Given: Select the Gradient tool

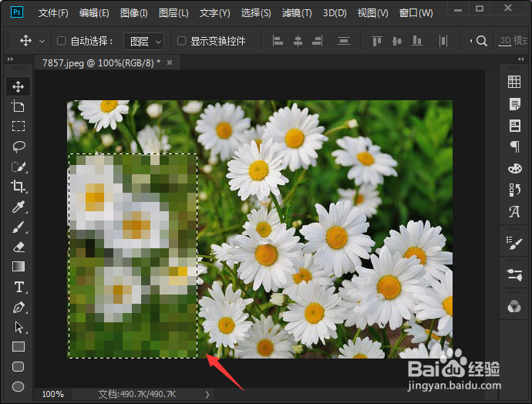Looking at the screenshot, I should (19, 267).
